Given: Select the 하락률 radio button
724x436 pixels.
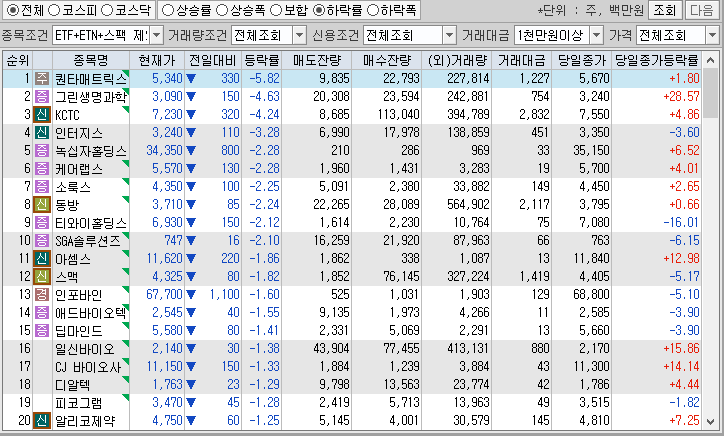Looking at the screenshot, I should coord(319,10).
